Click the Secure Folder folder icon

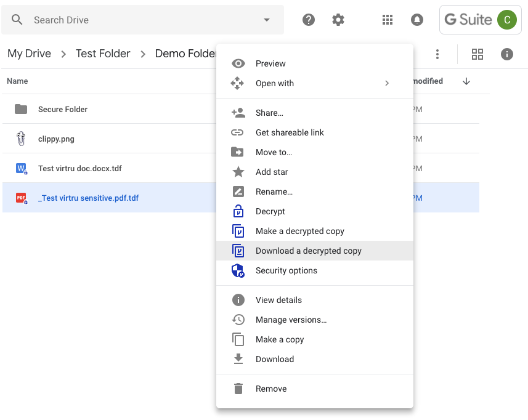coord(21,109)
